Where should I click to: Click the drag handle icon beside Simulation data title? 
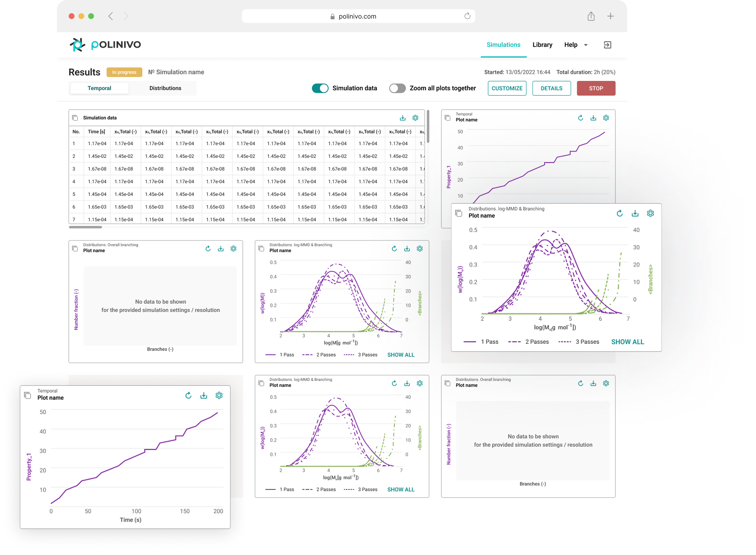(75, 118)
